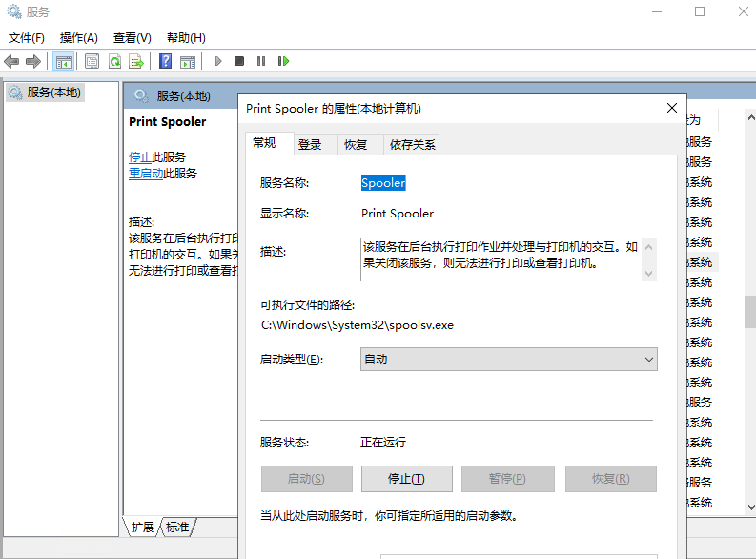Viewport: 756px width, 559px height.
Task: Click the Start service play icon
Action: (x=218, y=61)
